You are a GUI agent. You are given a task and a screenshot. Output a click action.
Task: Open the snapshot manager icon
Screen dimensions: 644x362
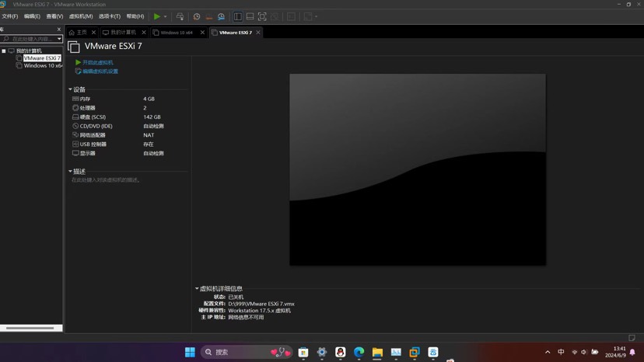pos(221,16)
